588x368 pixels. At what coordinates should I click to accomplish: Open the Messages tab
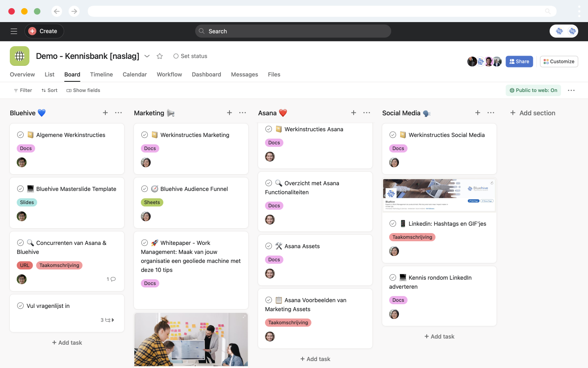coord(245,74)
